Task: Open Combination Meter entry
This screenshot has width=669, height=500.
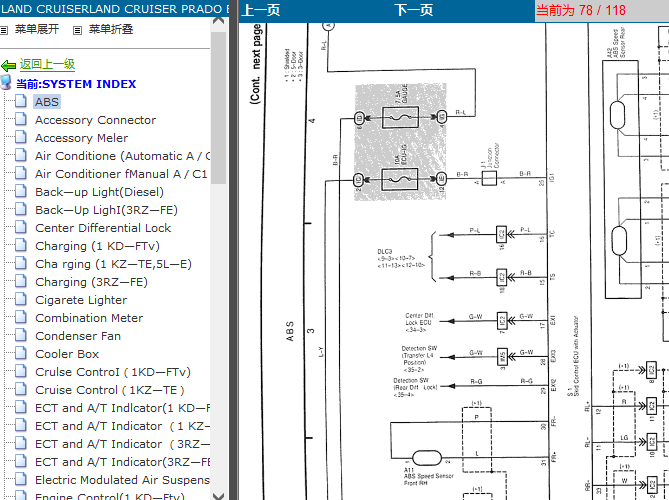Action: 89,318
